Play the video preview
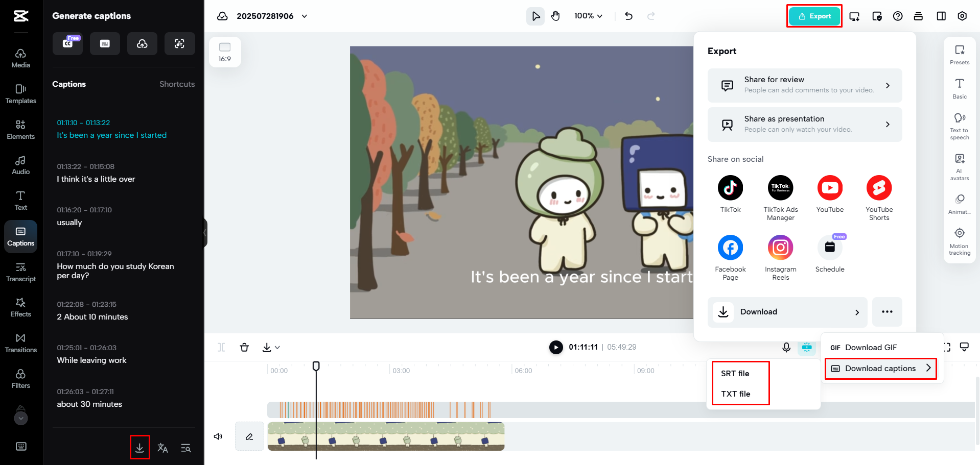The width and height of the screenshot is (980, 465). click(556, 347)
